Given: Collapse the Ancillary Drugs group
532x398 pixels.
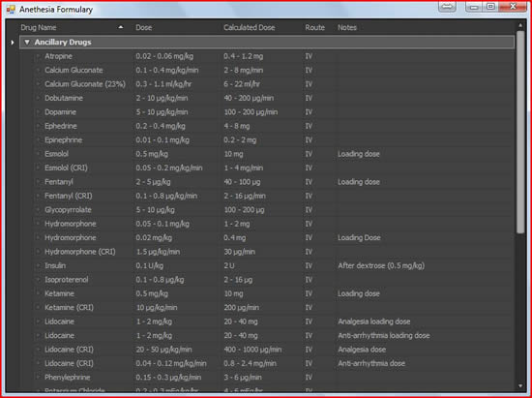Looking at the screenshot, I should click(x=27, y=42).
